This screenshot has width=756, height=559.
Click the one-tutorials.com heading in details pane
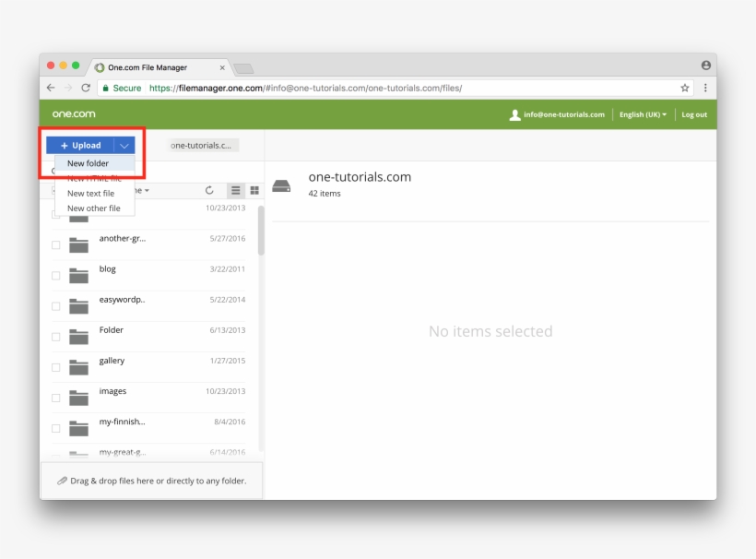click(x=360, y=177)
